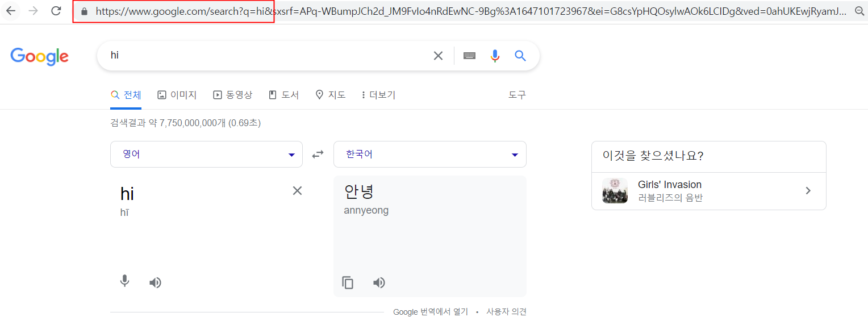The width and height of the screenshot is (868, 321).
Task: Swap translation languages with the arrows icon
Action: [318, 155]
